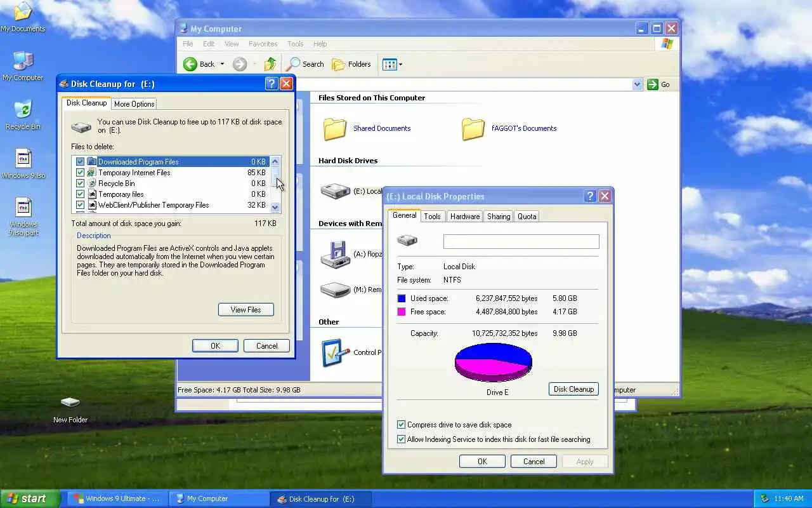Click the magenta Free space color box

(x=402, y=312)
